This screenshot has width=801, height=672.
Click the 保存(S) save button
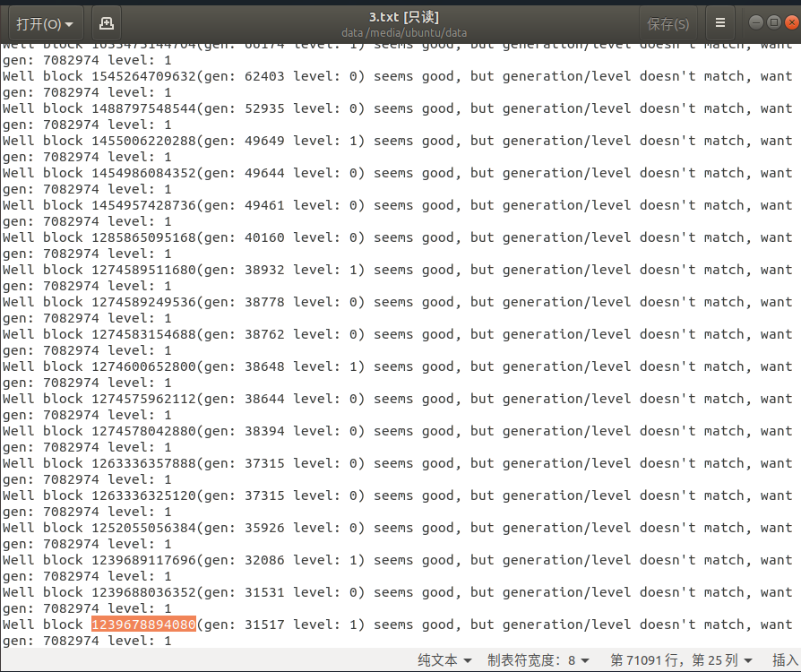tap(667, 23)
